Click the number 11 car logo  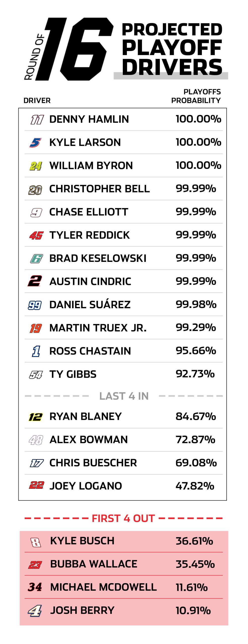[x=37, y=119]
